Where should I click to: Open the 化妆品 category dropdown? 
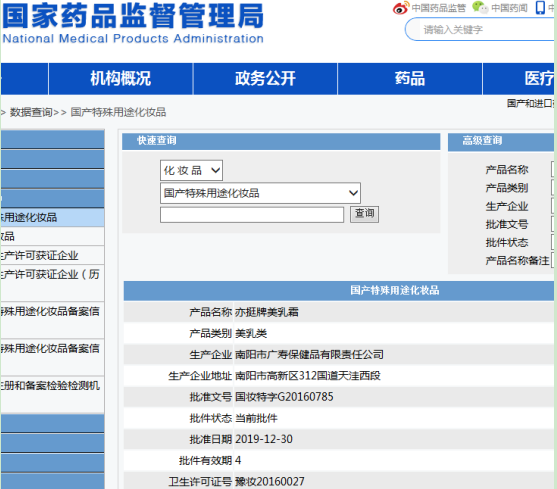(191, 170)
